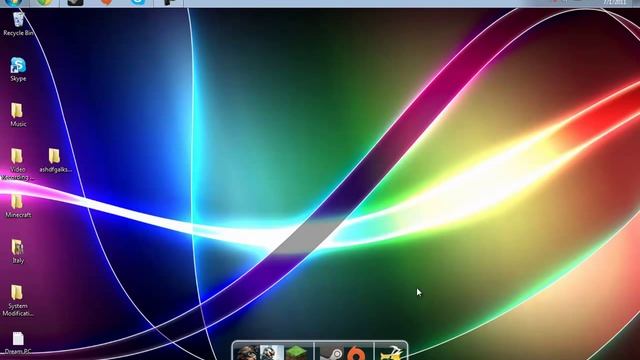Click the Skype icon in the taskbar
640x360 pixels.
[x=138, y=2]
